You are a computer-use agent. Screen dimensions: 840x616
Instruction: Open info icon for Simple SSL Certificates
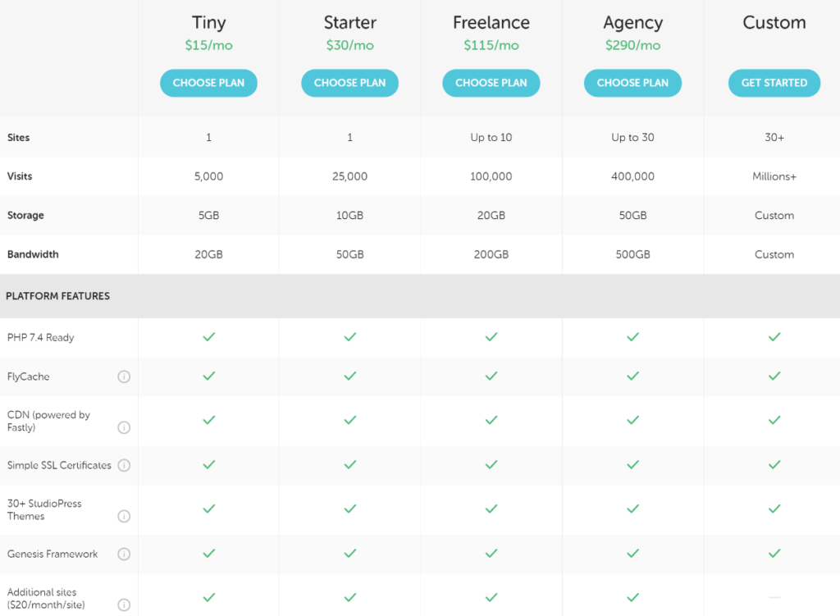pos(124,465)
